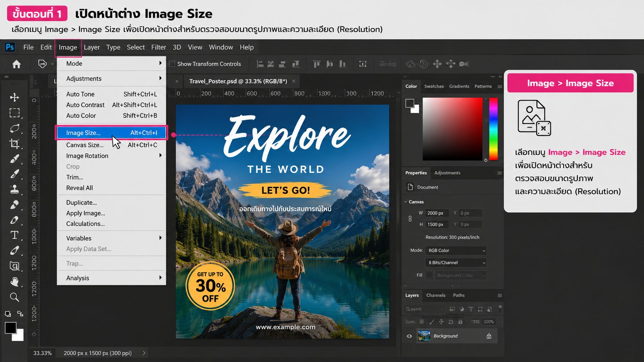Choose Auto Tone from the menu
The width and height of the screenshot is (644, 362).
click(x=112, y=94)
